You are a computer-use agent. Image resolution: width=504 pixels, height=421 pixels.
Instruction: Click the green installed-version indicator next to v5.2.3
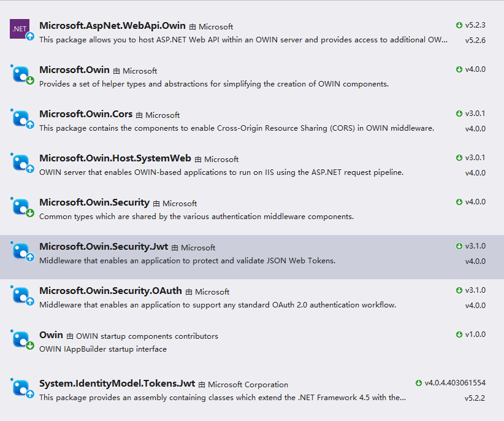coord(459,25)
